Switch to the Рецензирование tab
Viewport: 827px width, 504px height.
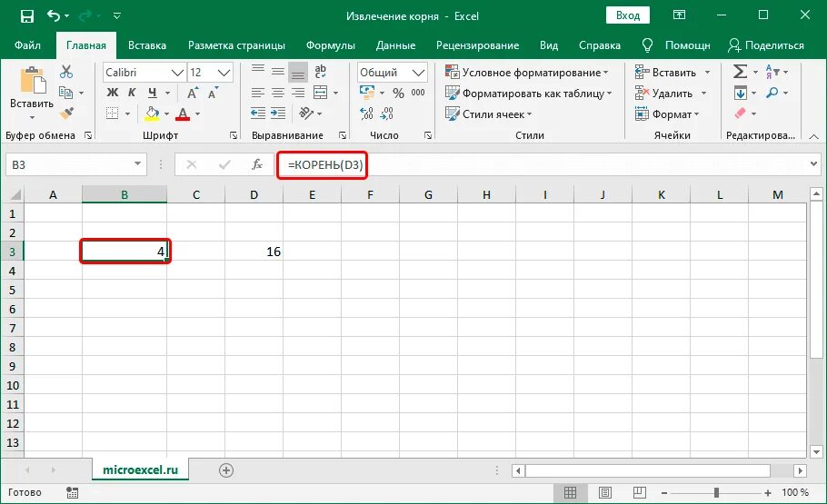[x=477, y=45]
